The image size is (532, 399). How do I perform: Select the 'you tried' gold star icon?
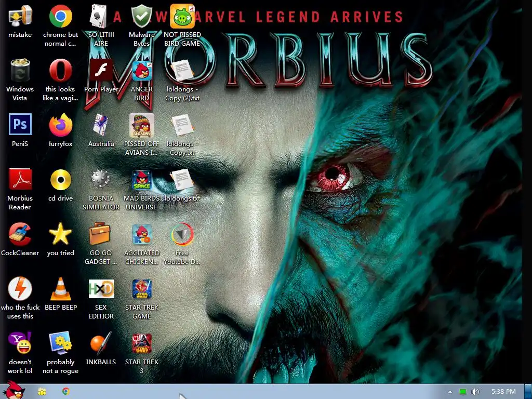[60, 234]
